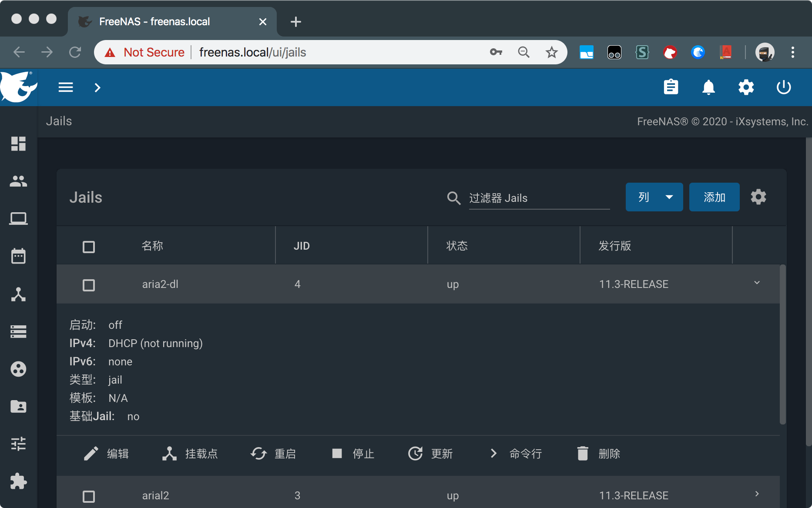Click the power icon in header
The height and width of the screenshot is (508, 812).
783,87
